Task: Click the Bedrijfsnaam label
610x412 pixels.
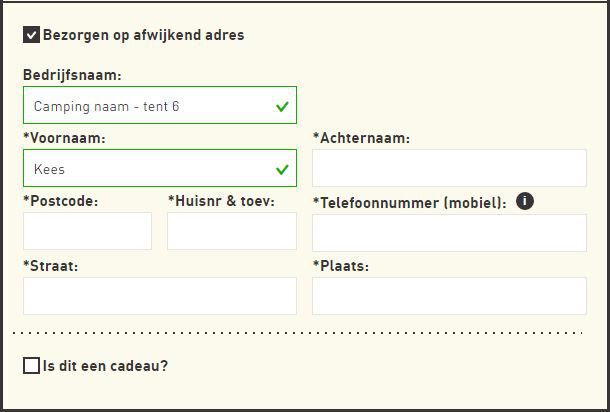Action: pyautogui.click(x=72, y=75)
